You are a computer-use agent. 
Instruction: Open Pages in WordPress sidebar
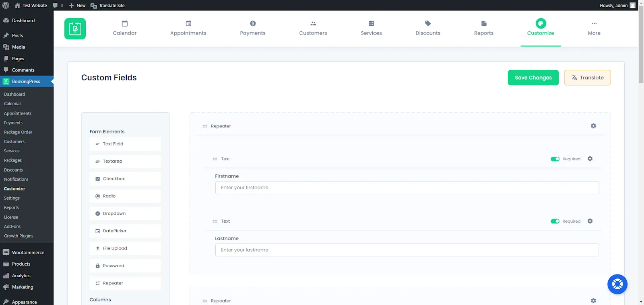pyautogui.click(x=27, y=59)
